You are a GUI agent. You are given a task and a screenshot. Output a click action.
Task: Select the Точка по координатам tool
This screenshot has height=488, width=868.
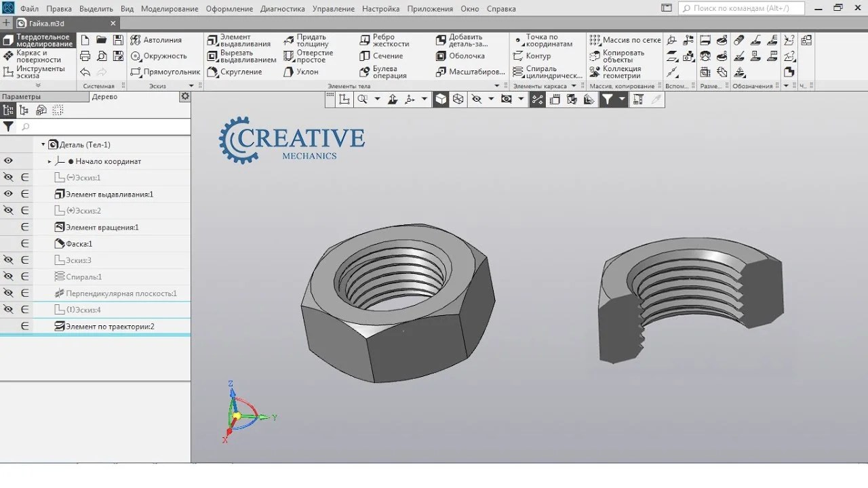(x=543, y=41)
